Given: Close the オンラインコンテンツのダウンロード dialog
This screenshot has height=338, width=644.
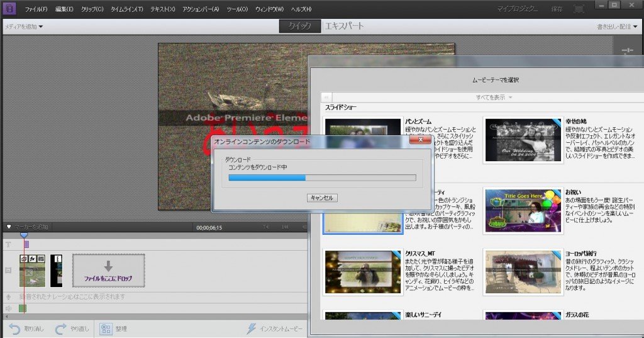Looking at the screenshot, I should point(420,140).
